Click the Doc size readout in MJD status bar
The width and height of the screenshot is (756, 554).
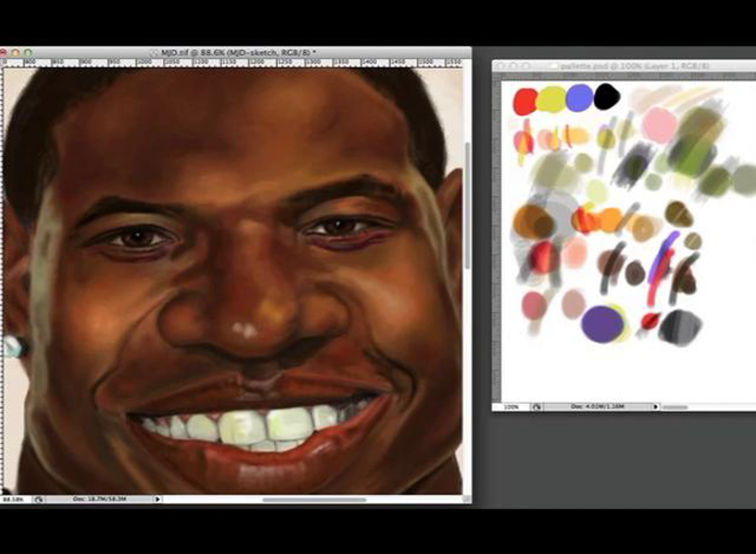99,499
